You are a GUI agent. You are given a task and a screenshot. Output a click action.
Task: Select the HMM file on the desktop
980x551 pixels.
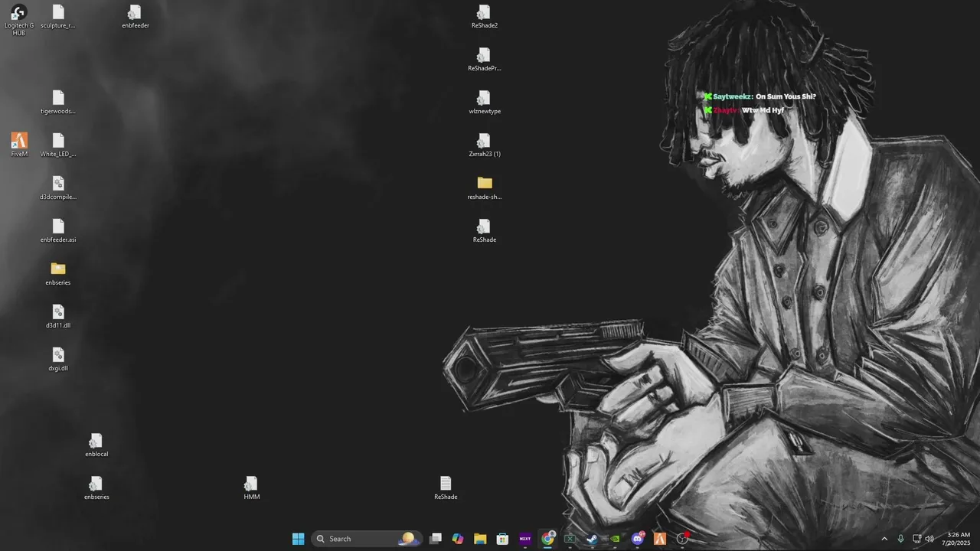252,488
